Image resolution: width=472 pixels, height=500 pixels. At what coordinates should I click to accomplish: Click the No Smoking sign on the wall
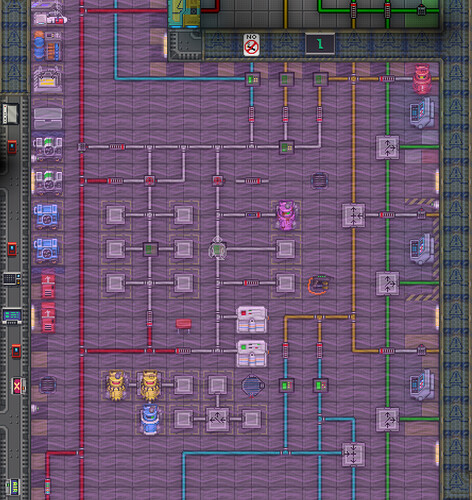(x=251, y=45)
